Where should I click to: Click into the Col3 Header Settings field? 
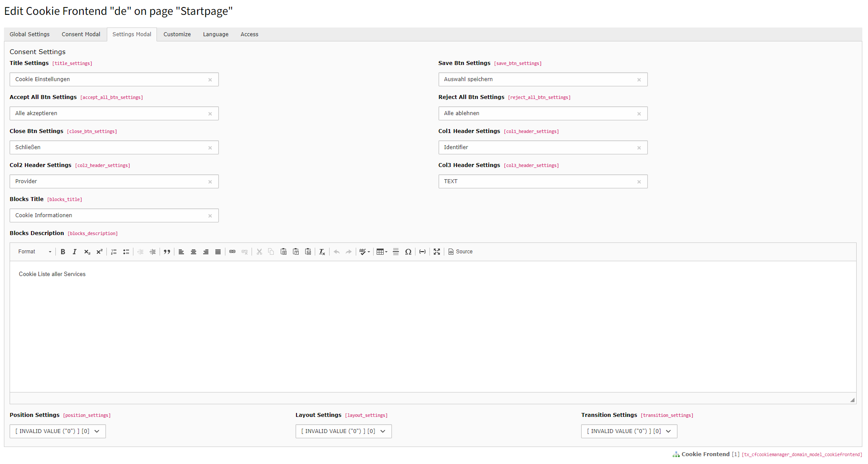[536, 181]
